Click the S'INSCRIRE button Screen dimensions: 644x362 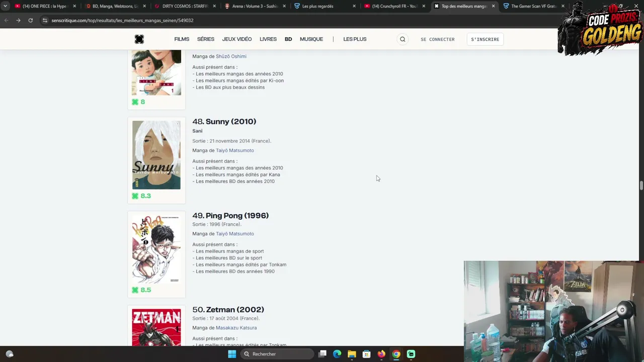tap(485, 39)
